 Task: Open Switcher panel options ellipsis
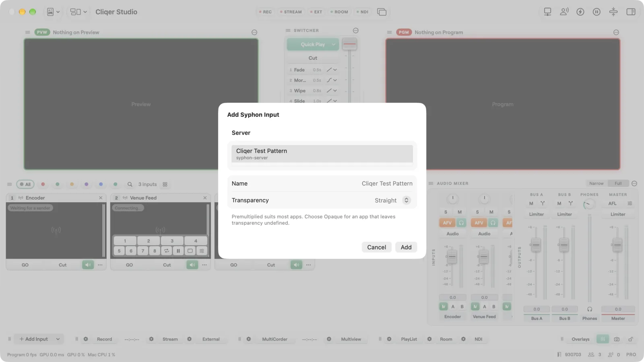point(356,31)
